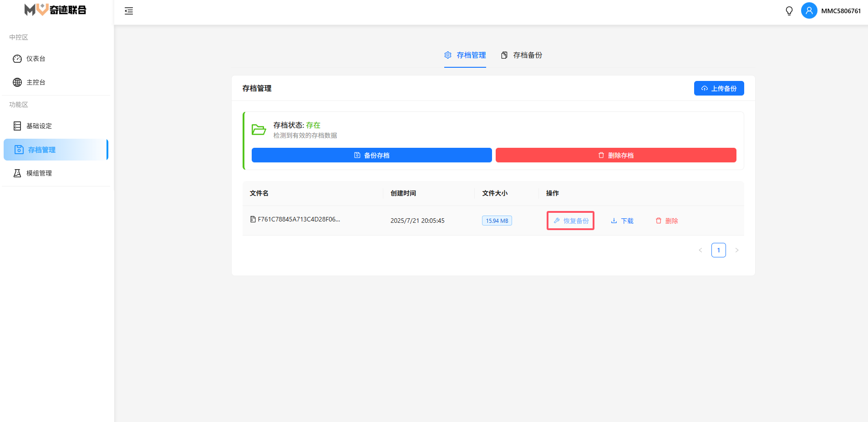The height and width of the screenshot is (422, 868).
Task: Click 恢复备份 for the backup file
Action: 571,221
